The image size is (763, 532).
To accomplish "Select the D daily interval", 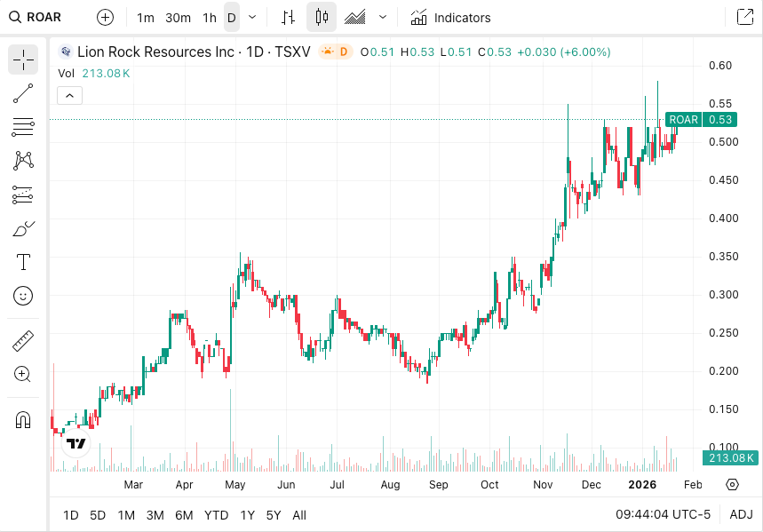I will (x=232, y=18).
